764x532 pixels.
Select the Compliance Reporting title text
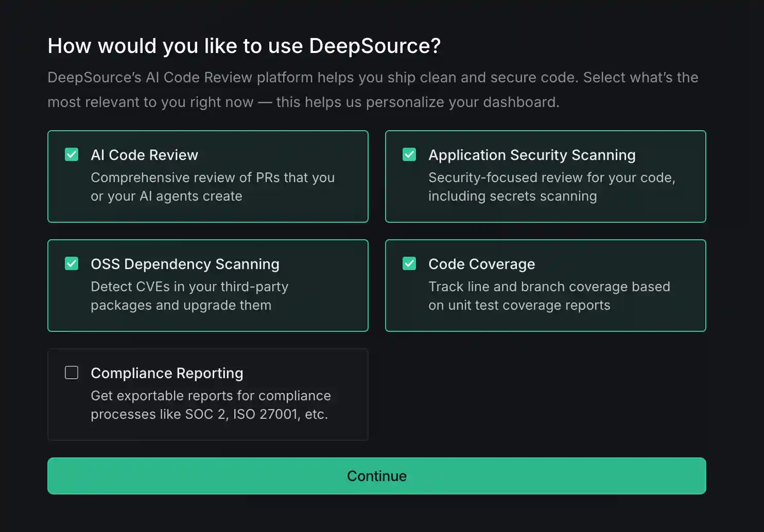pos(167,373)
